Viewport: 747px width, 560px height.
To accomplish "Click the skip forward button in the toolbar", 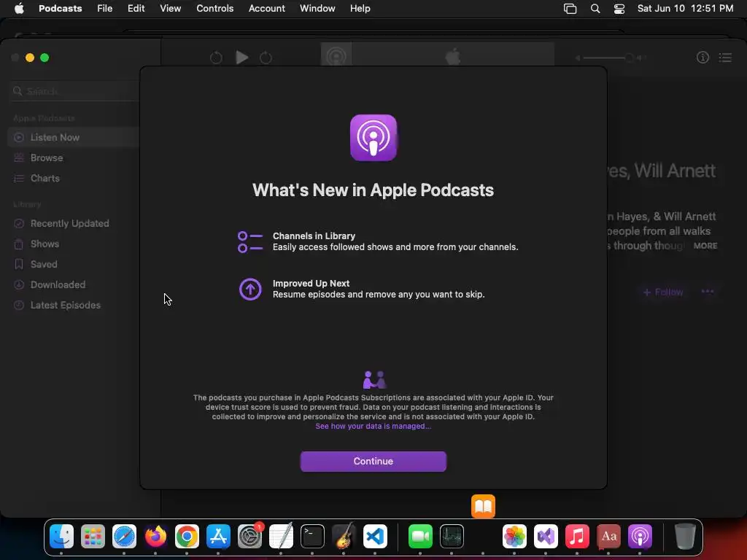I will tap(266, 58).
